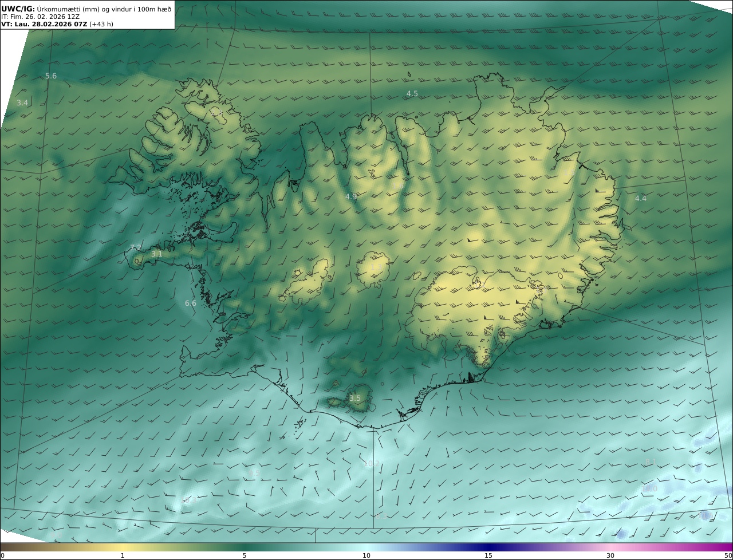Click the 0 tick on the colorbar

(x=2, y=555)
